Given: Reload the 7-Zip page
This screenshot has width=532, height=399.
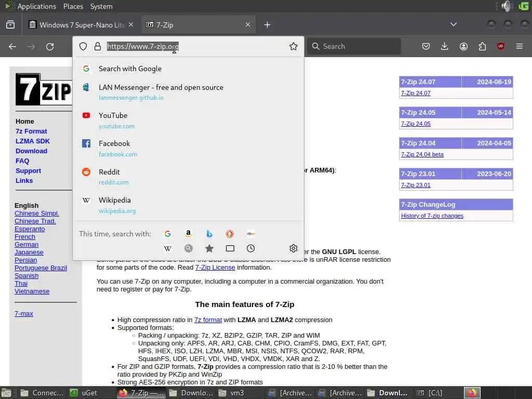Looking at the screenshot, I should click(x=50, y=46).
